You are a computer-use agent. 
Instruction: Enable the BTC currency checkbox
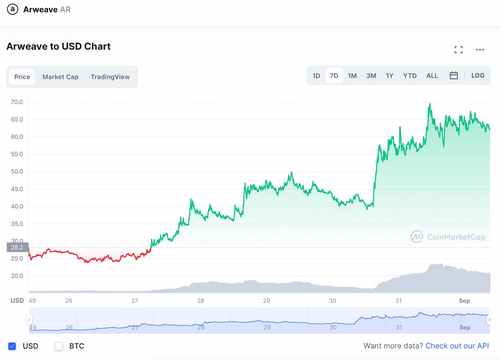(59, 346)
